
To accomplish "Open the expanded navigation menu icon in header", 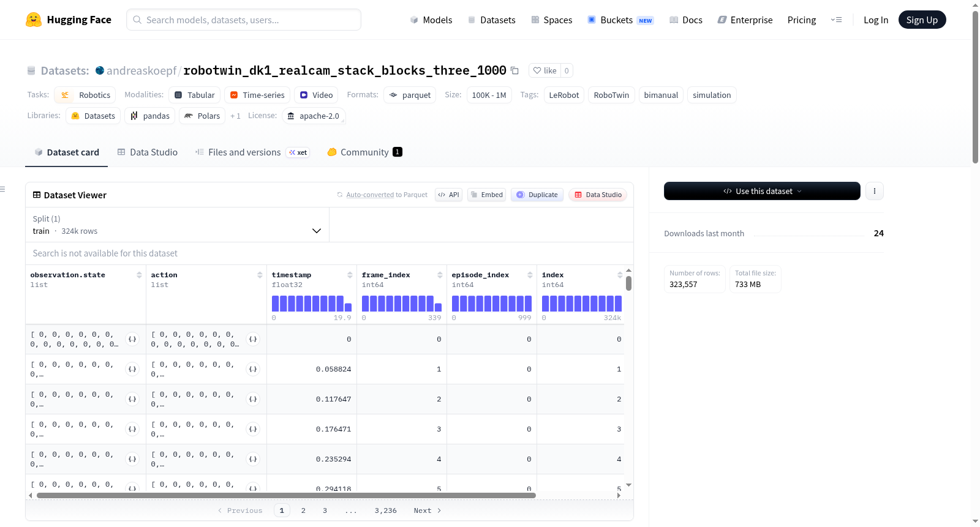I will tap(836, 20).
